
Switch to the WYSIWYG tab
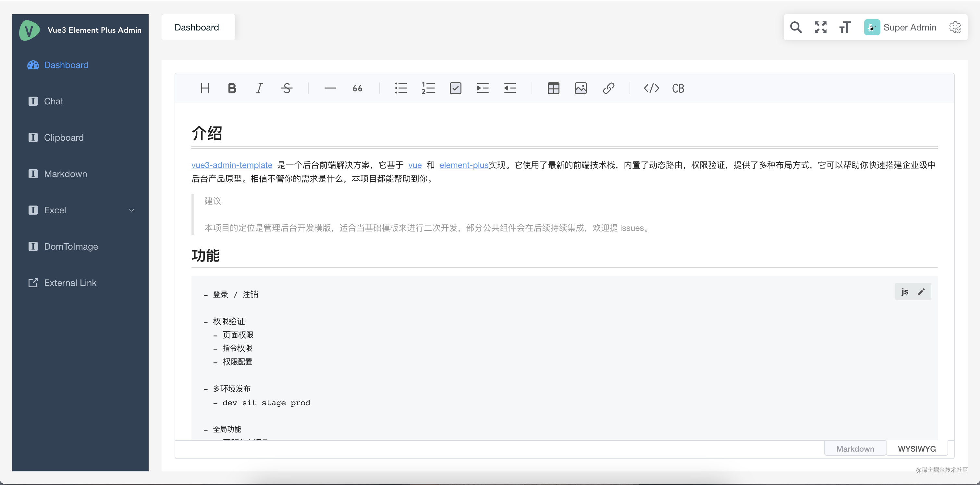[917, 448]
